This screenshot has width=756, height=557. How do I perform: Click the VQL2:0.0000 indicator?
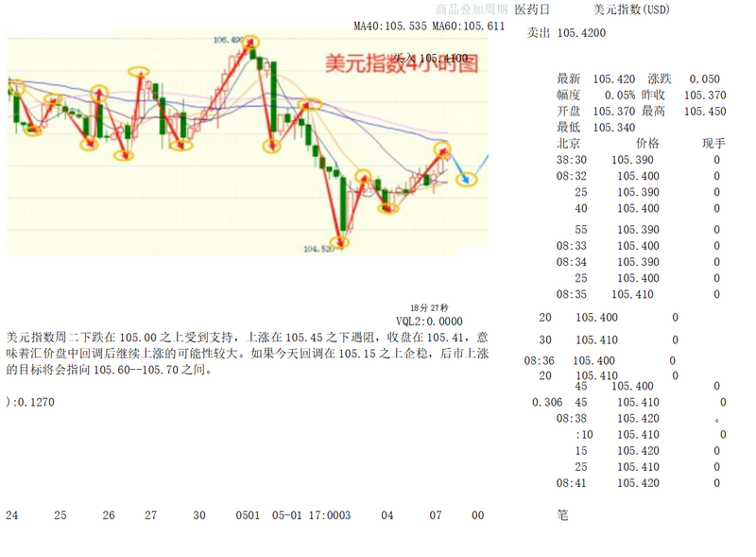click(x=429, y=322)
